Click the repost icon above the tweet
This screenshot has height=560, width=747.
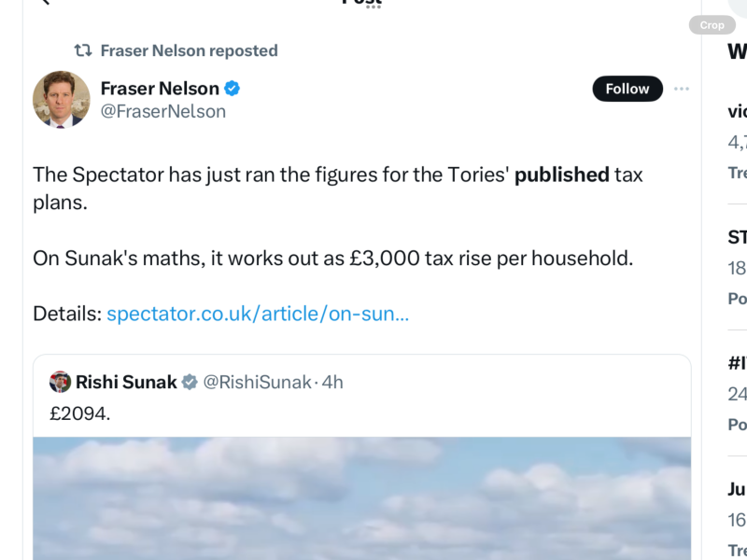click(83, 50)
